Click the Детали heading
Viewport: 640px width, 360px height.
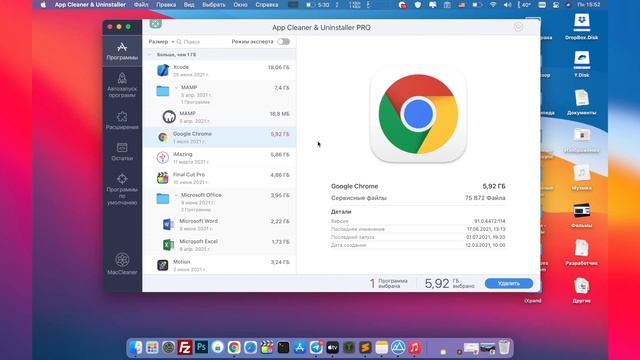341,212
